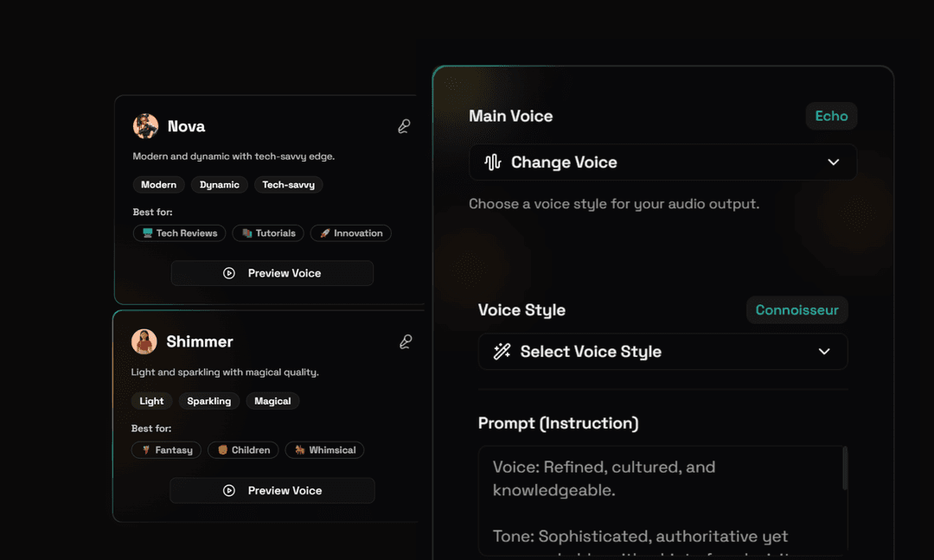
Task: Expand the Select Voice Style chevron
Action: pyautogui.click(x=823, y=352)
